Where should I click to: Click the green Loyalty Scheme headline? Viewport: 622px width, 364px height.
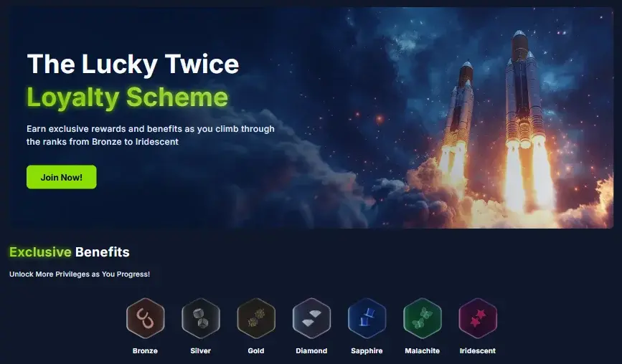click(x=127, y=97)
